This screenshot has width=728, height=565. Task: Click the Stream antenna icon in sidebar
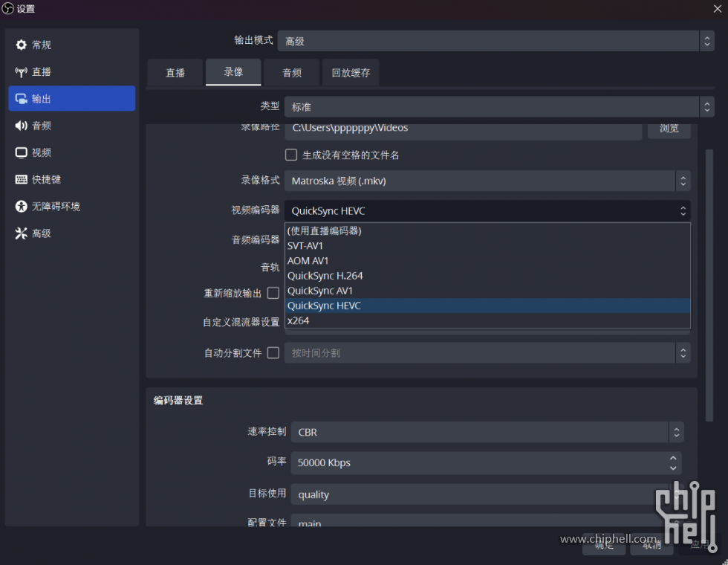pyautogui.click(x=22, y=71)
